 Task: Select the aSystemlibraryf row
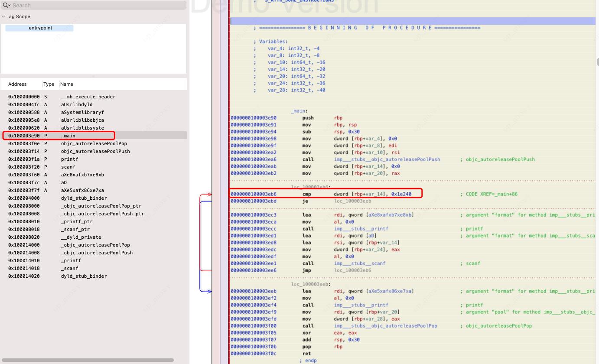click(94, 112)
